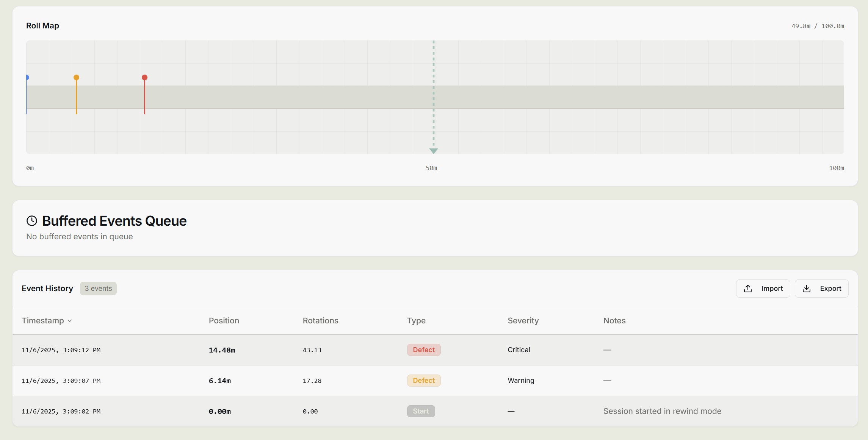Image resolution: width=868 pixels, height=440 pixels.
Task: Select the Warning Defect badge at 6.14m
Action: click(x=423, y=380)
